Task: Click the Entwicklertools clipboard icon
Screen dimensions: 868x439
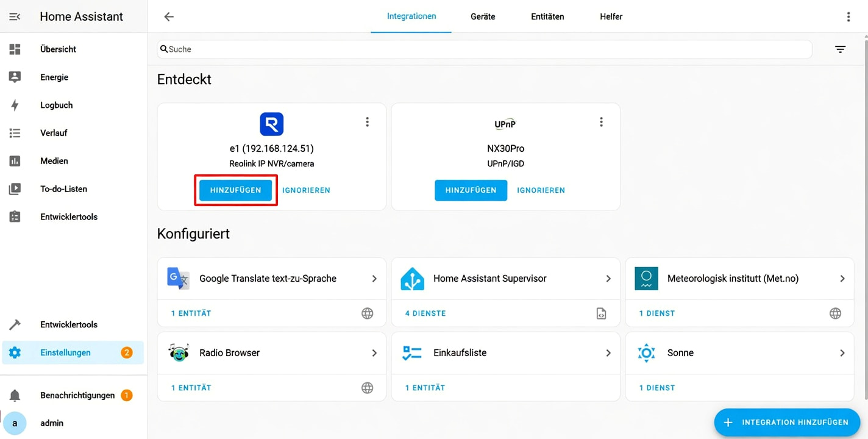Action: click(x=15, y=217)
